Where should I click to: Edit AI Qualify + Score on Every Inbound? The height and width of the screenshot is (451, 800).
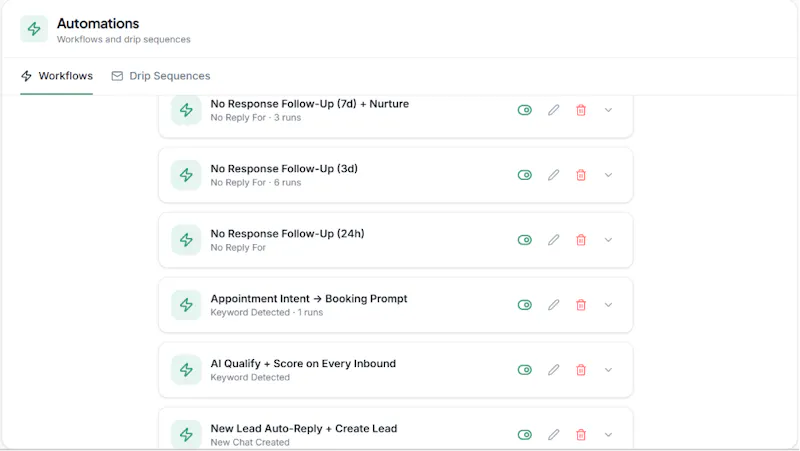pos(554,370)
